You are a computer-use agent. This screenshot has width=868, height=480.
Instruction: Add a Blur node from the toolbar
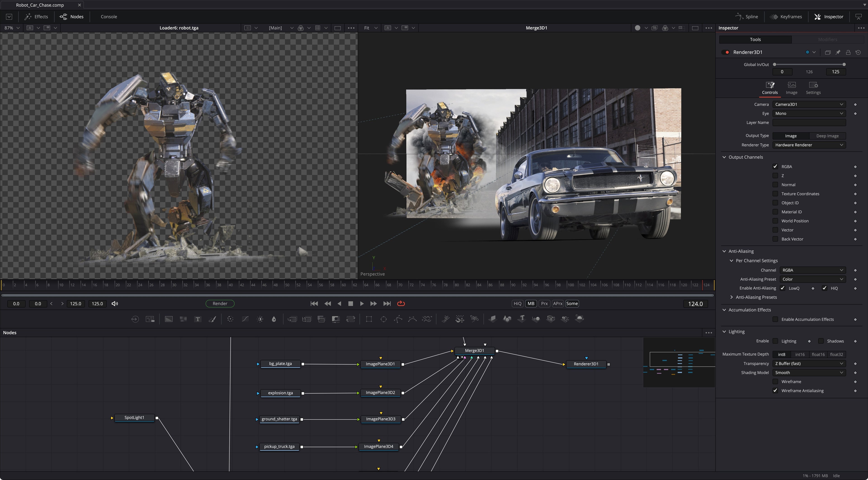click(230, 319)
